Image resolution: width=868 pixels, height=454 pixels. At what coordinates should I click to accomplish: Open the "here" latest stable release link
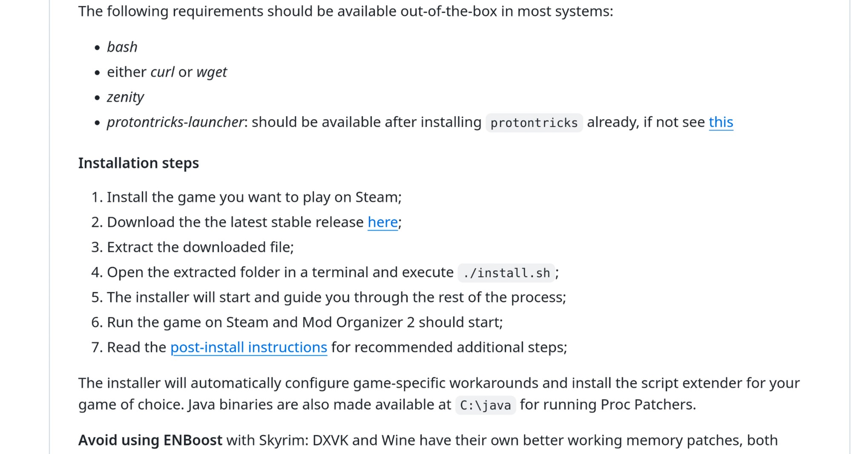382,223
